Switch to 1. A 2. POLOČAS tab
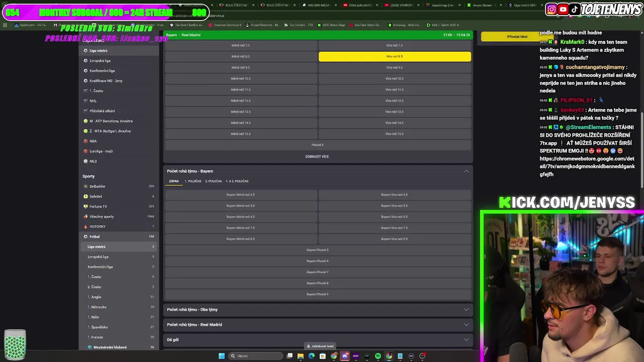 coord(237,181)
